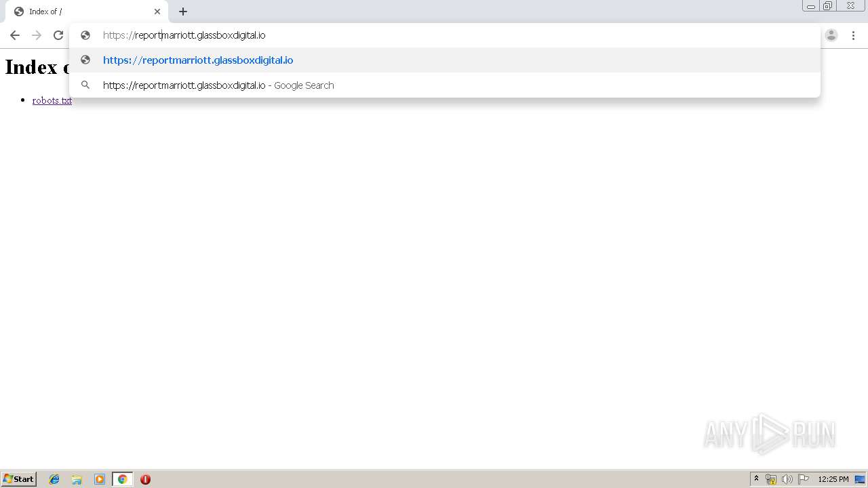Switch to Chrome in the taskbar
The width and height of the screenshot is (868, 488).
[122, 479]
